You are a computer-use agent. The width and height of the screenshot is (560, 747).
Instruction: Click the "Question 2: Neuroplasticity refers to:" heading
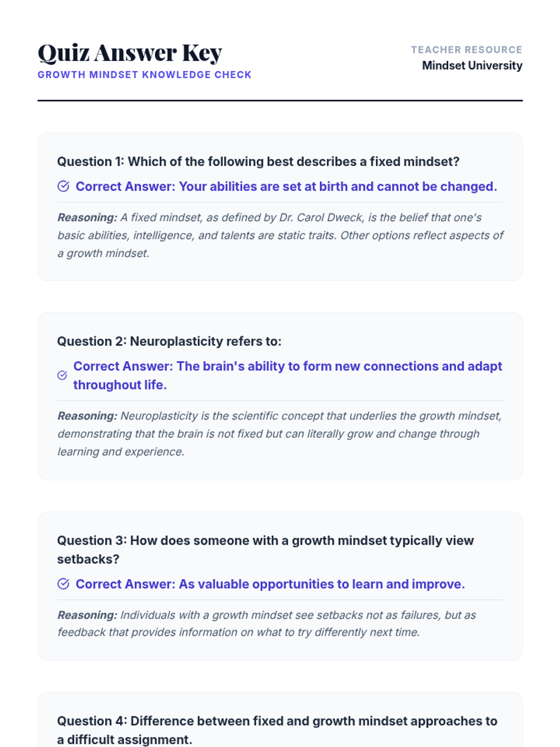pyautogui.click(x=169, y=341)
